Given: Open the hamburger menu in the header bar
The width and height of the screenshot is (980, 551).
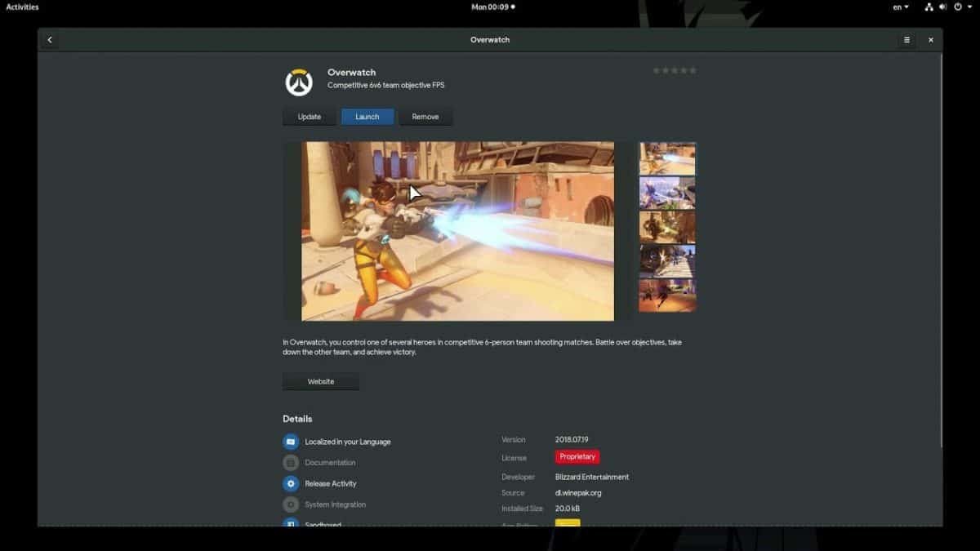Looking at the screenshot, I should (906, 40).
